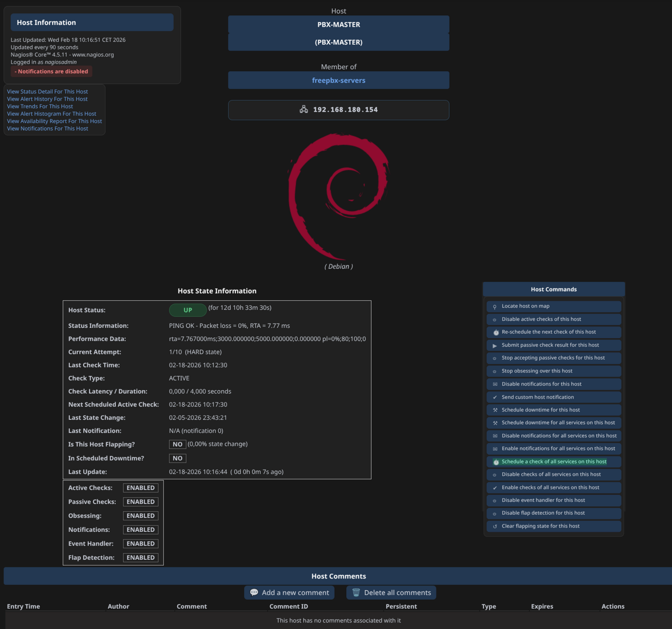Click the refresh icon for Clear flapping state

click(495, 526)
